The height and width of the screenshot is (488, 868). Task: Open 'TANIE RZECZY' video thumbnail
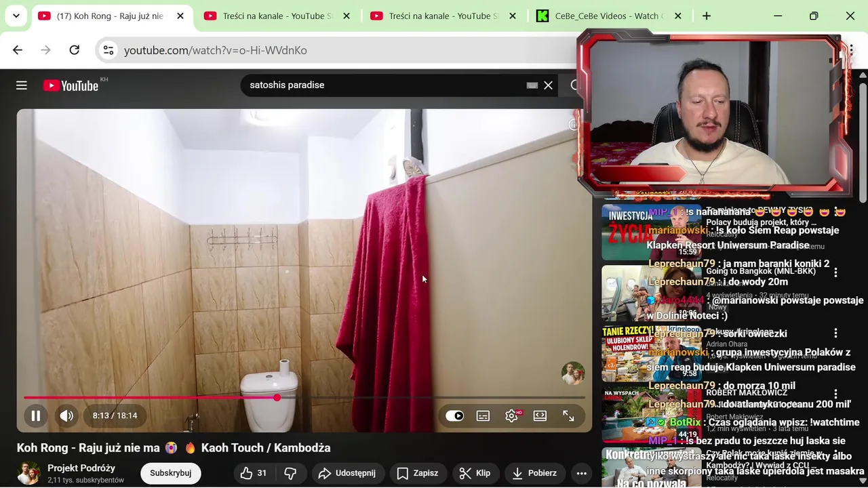652,354
